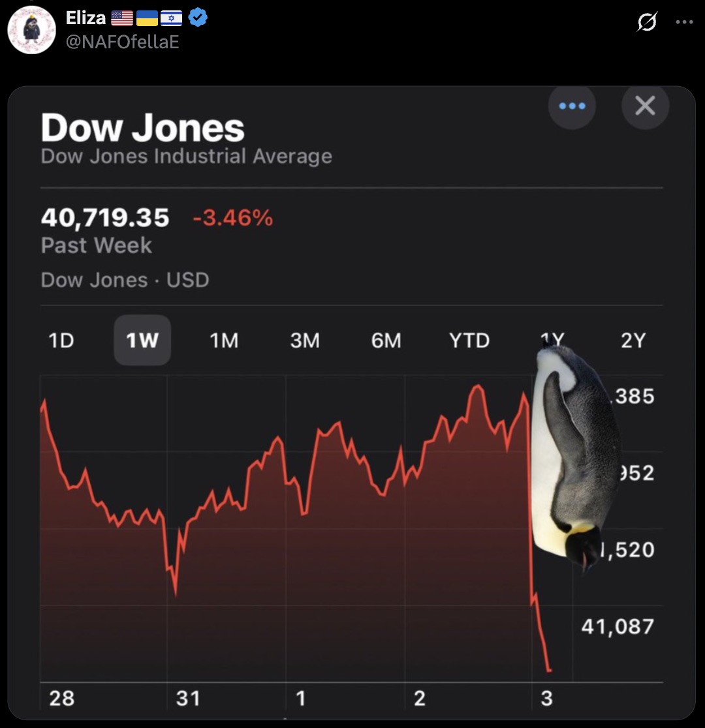
Task: Click the Eliza display name
Action: pyautogui.click(x=86, y=18)
